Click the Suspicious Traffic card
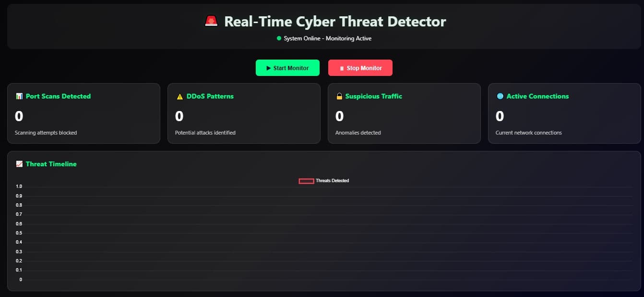This screenshot has width=644, height=297. coord(404,113)
